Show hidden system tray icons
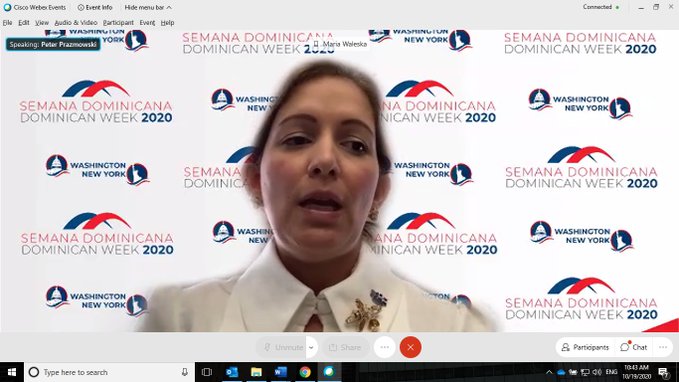679x382 pixels. pyautogui.click(x=549, y=372)
